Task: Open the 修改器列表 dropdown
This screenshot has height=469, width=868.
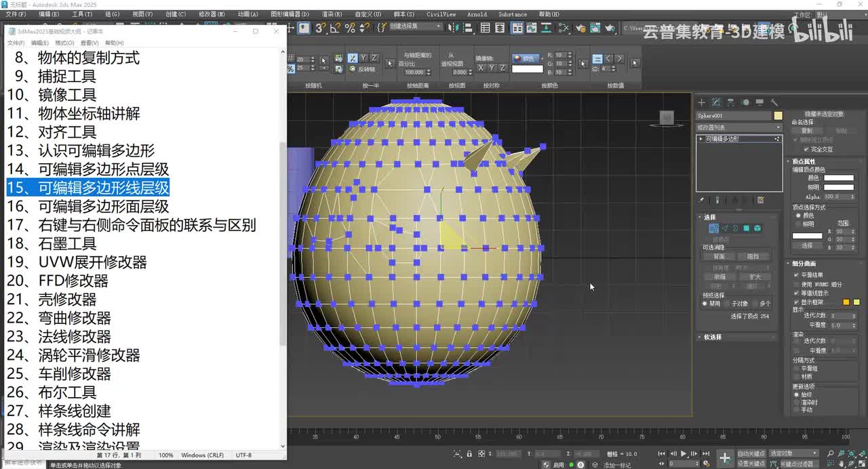Action: tap(739, 127)
